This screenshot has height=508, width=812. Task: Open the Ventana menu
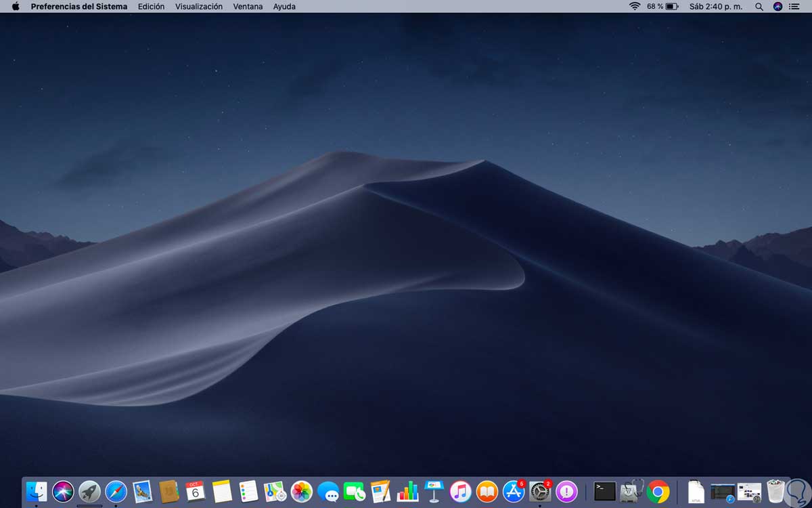coord(248,6)
